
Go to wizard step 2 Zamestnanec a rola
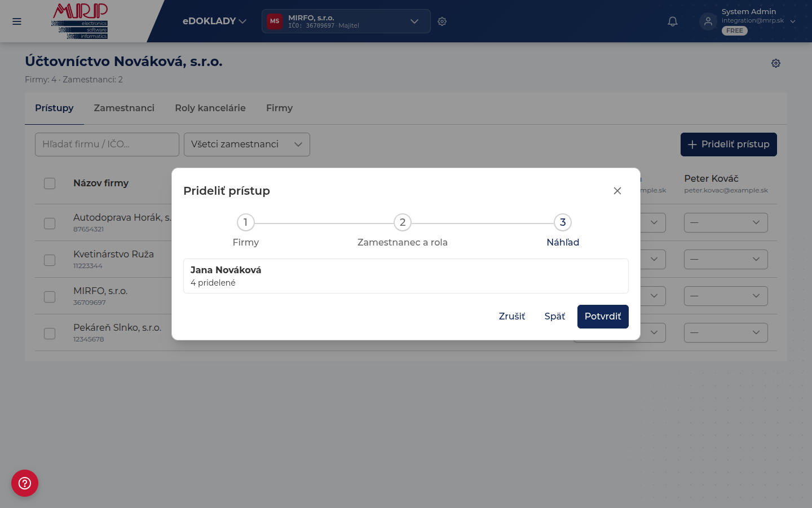coord(403,230)
